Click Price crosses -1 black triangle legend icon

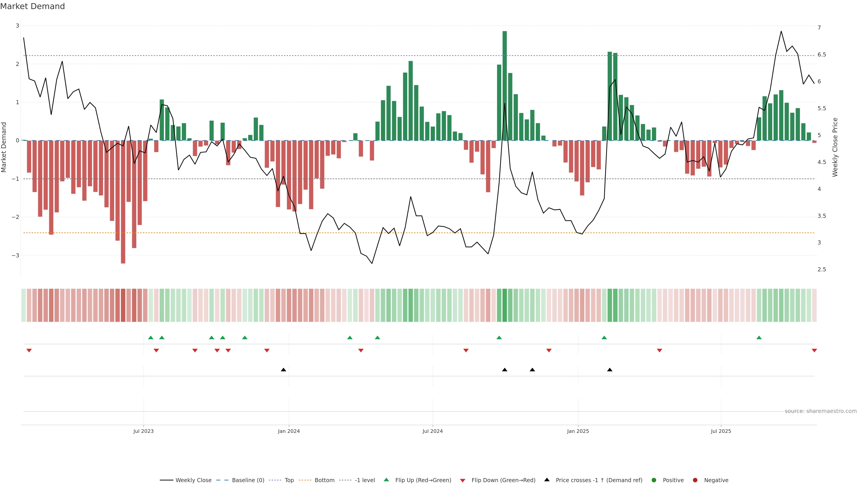547,480
